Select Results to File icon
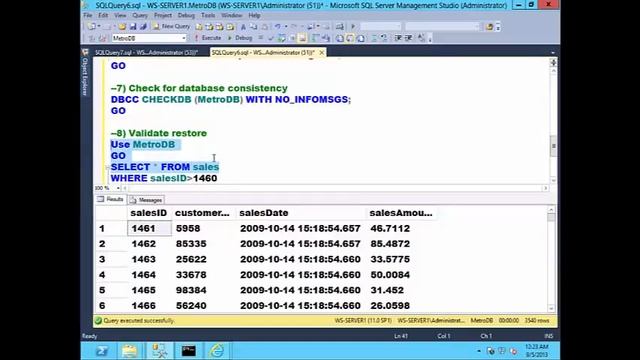This screenshot has height=360, width=640. [x=361, y=38]
